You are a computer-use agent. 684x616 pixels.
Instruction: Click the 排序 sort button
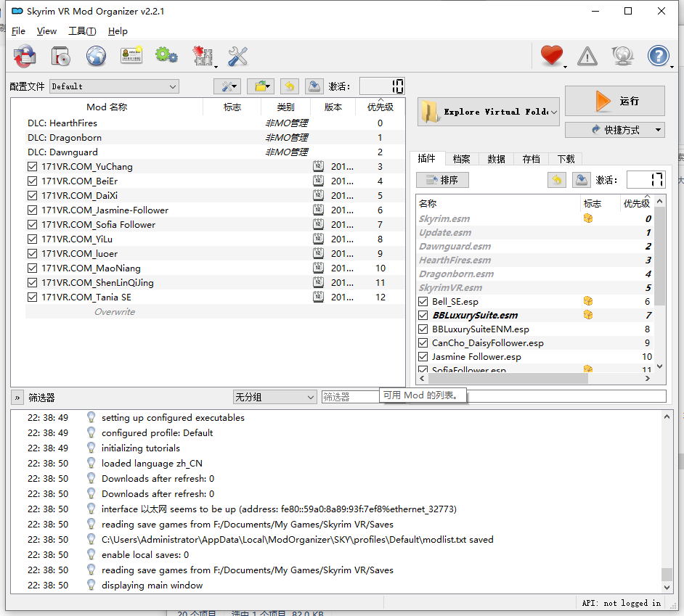point(442,180)
